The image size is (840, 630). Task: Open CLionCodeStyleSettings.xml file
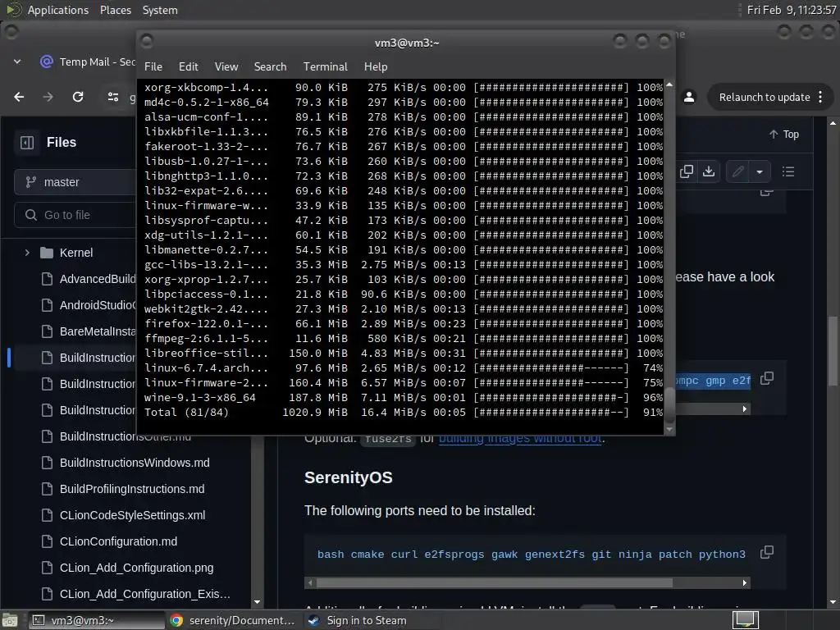[x=132, y=515]
